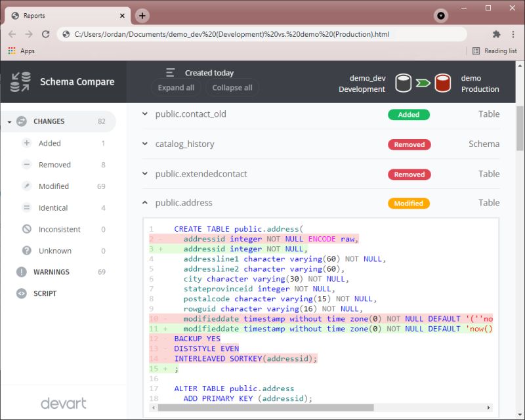Screen dimensions: 525x420
Task: Click the horizontal scrollbar thumb in code view
Action: pos(266,408)
